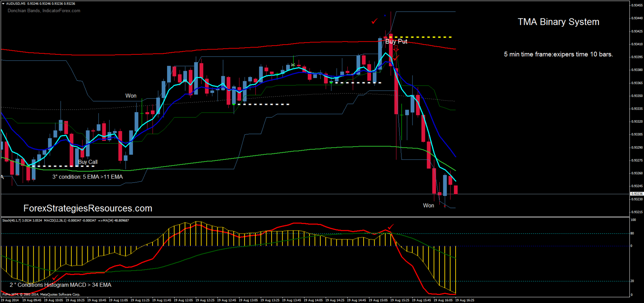The image size is (644, 303).
Task: Click price axis value 0.93320
Action: pyautogui.click(x=637, y=122)
